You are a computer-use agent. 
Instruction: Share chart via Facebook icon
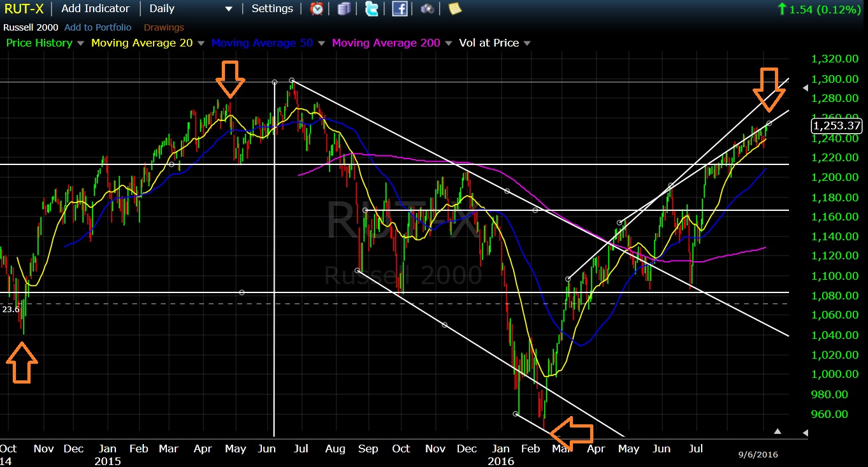[x=400, y=9]
